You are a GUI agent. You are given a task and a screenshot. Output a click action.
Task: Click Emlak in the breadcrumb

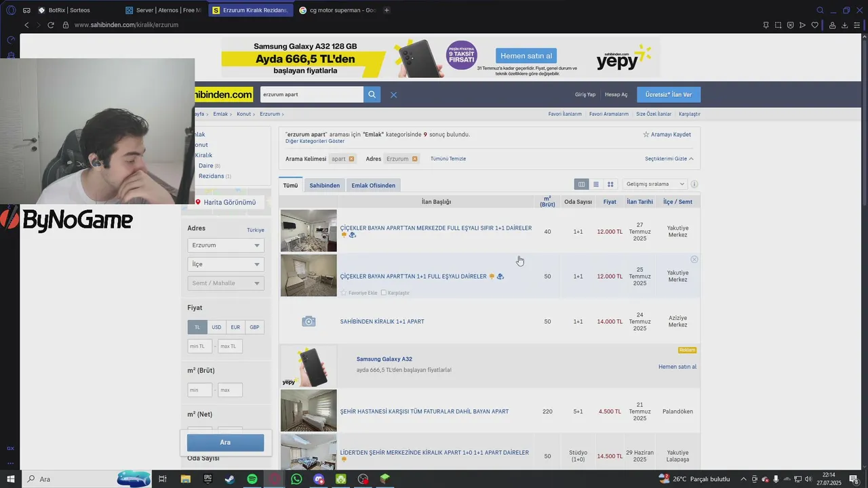pos(220,114)
